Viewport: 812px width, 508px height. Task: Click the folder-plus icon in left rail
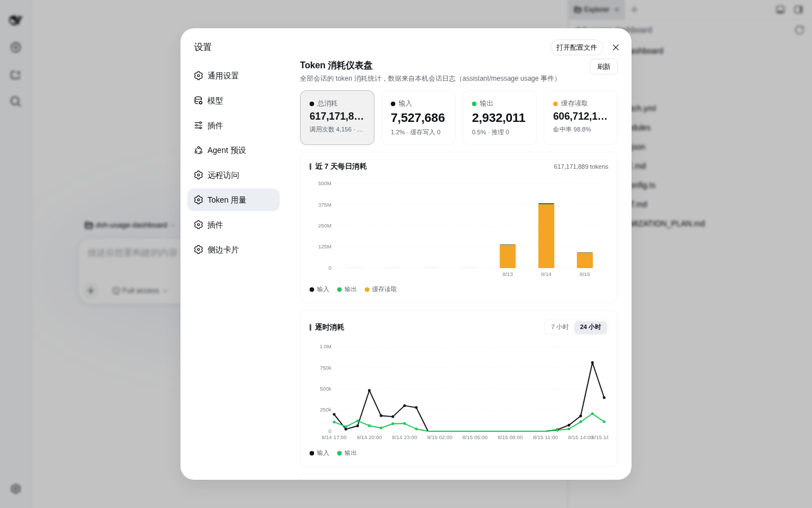point(16,75)
